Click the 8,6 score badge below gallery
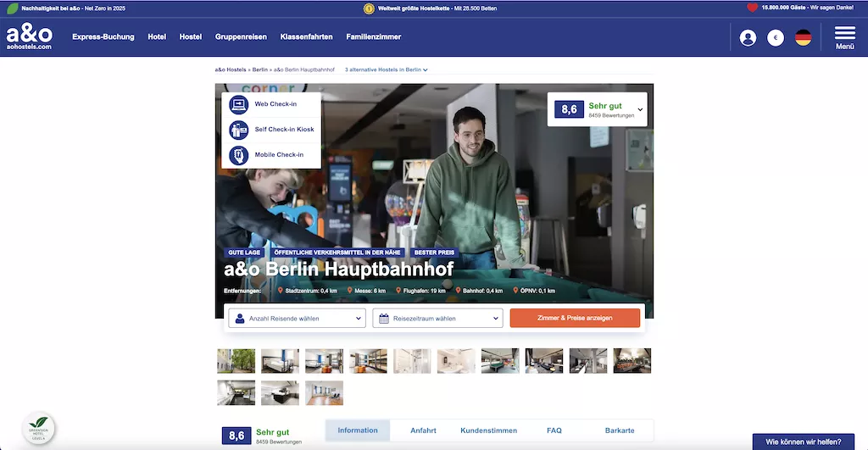This screenshot has height=450, width=868. 236,436
